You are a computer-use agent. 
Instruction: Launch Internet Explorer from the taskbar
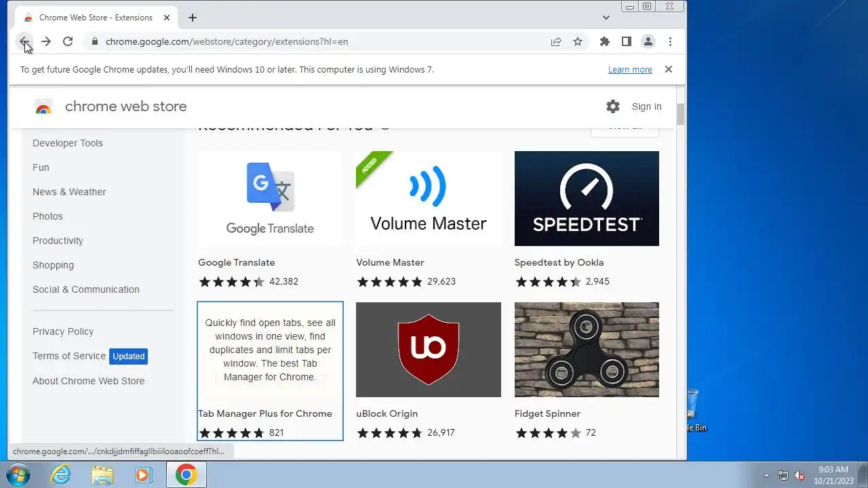coord(61,474)
